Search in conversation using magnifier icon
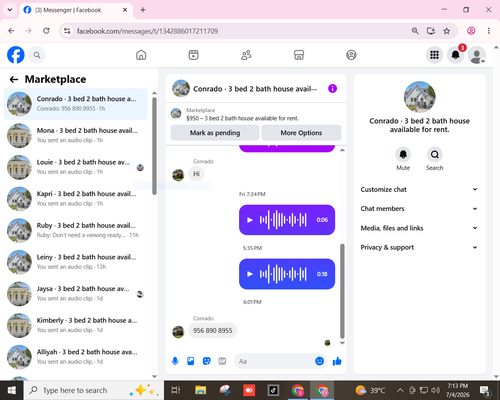This screenshot has width=500, height=400. click(x=435, y=155)
